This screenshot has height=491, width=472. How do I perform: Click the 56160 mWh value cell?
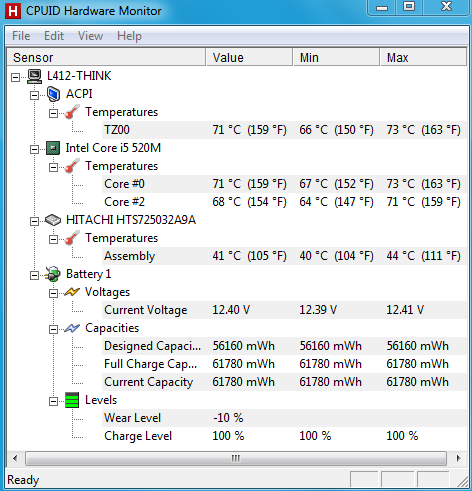[244, 346]
